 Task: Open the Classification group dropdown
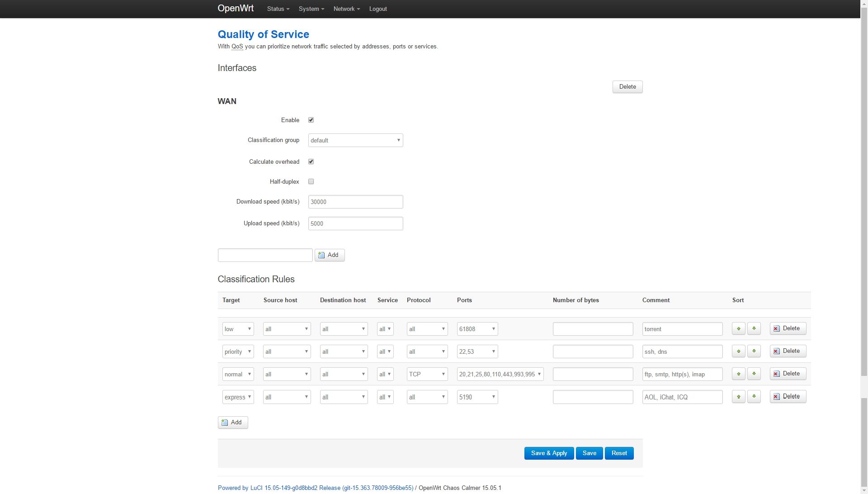(356, 140)
